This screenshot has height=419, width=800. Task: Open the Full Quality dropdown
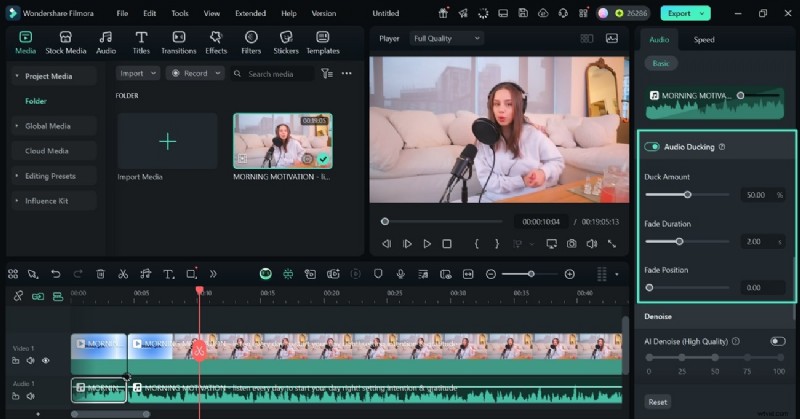tap(446, 38)
